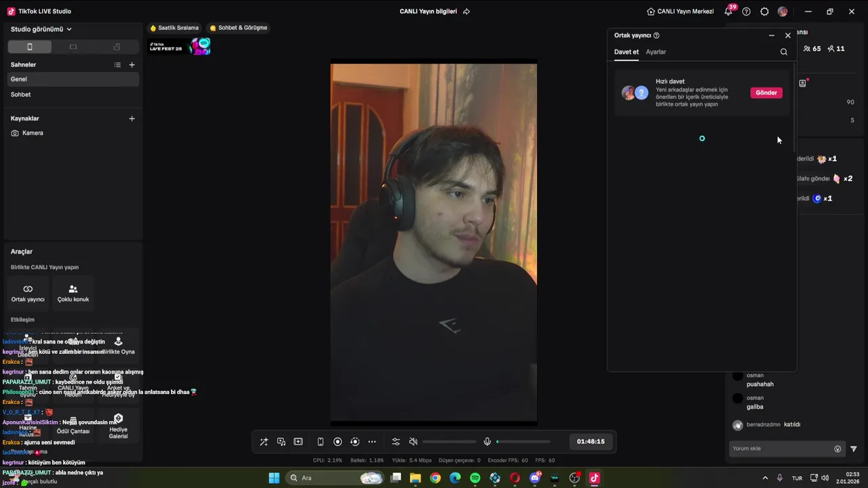Close the Ortak yayıncı panel
This screenshot has width=868, height=488.
pyautogui.click(x=788, y=35)
